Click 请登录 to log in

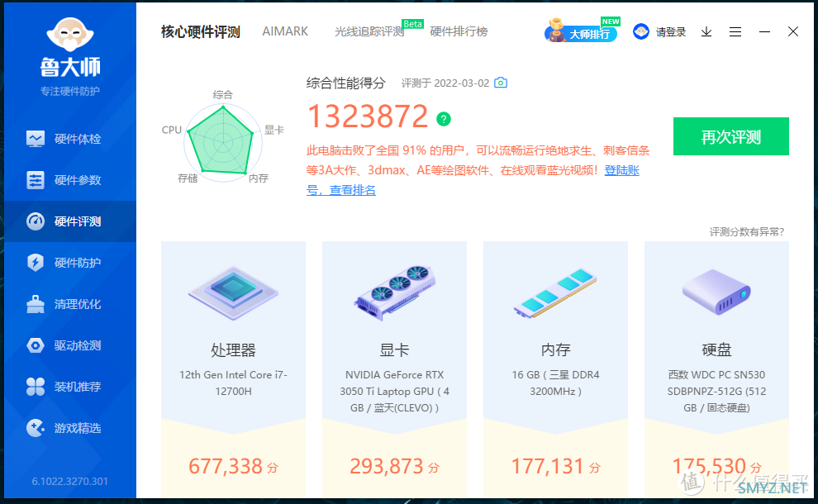click(671, 32)
